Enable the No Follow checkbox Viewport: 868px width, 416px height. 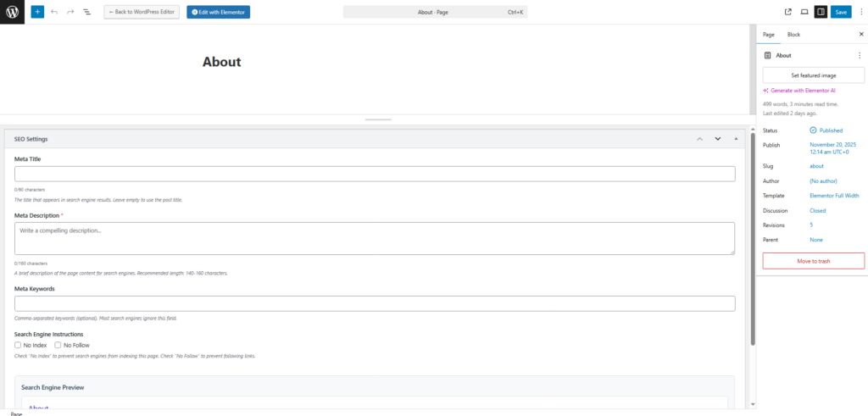tap(58, 345)
